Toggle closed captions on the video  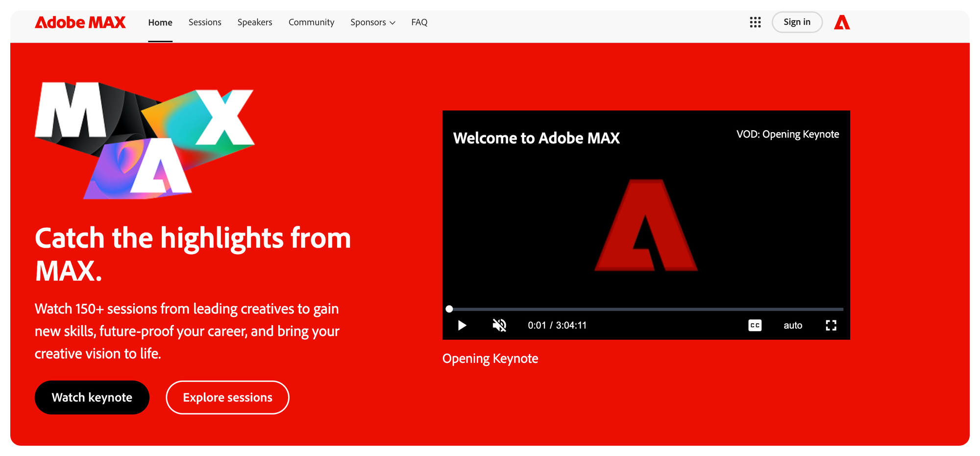(x=755, y=325)
